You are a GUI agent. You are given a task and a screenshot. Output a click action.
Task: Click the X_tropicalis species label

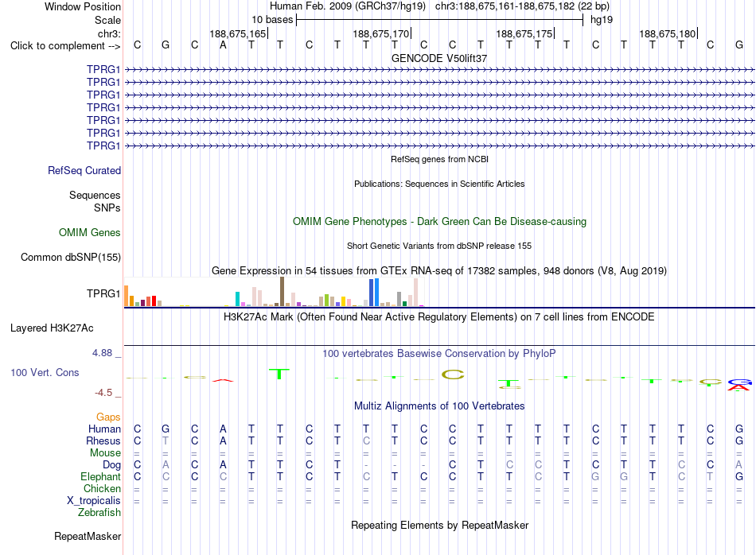pyautogui.click(x=94, y=501)
